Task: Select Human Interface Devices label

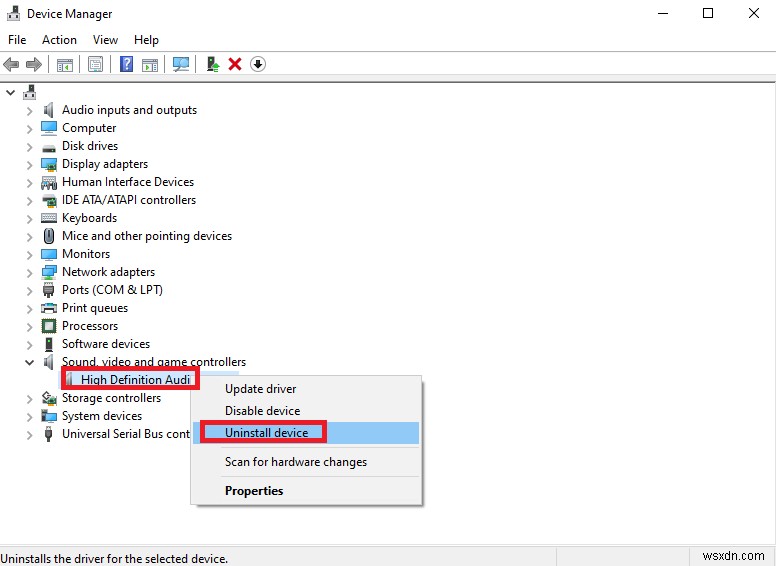Action: 128,182
